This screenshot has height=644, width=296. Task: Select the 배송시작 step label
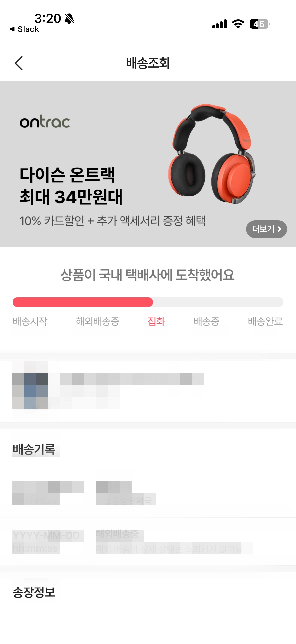click(30, 321)
